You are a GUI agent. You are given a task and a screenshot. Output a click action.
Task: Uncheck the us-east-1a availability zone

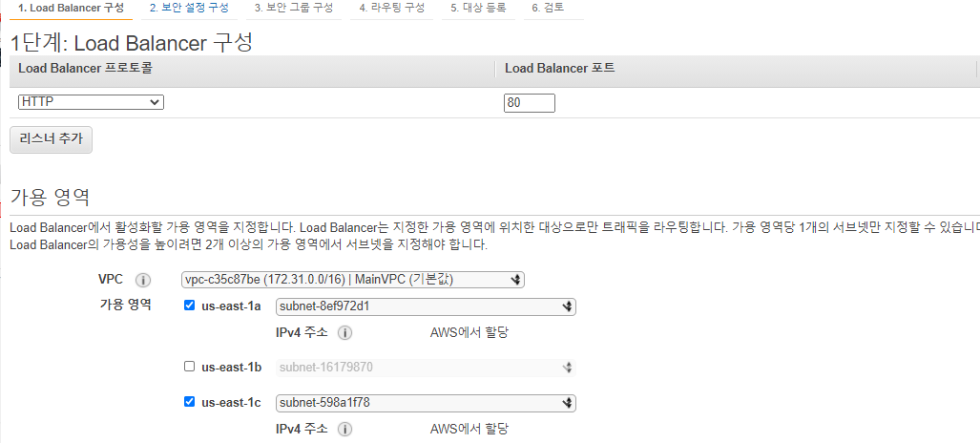(x=190, y=306)
